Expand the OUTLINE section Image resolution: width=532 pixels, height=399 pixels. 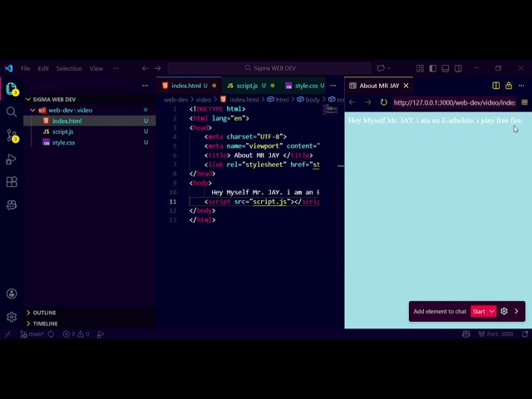tap(90, 313)
